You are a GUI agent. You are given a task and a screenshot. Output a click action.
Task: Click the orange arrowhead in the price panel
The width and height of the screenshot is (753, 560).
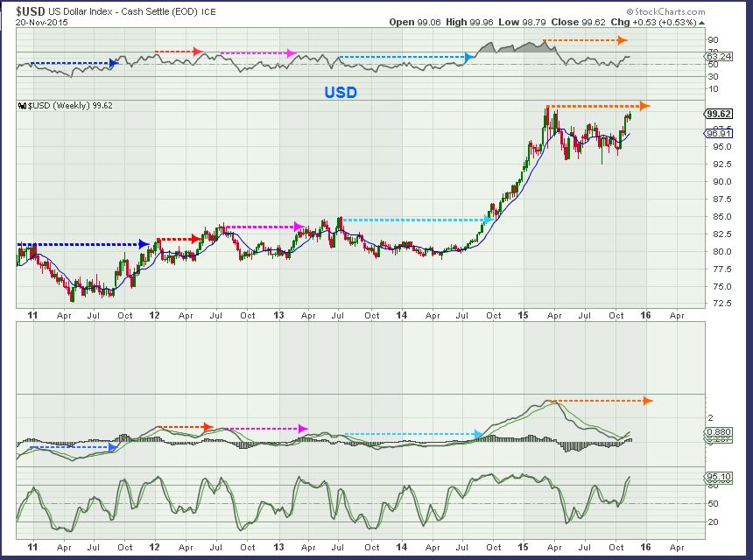point(644,106)
